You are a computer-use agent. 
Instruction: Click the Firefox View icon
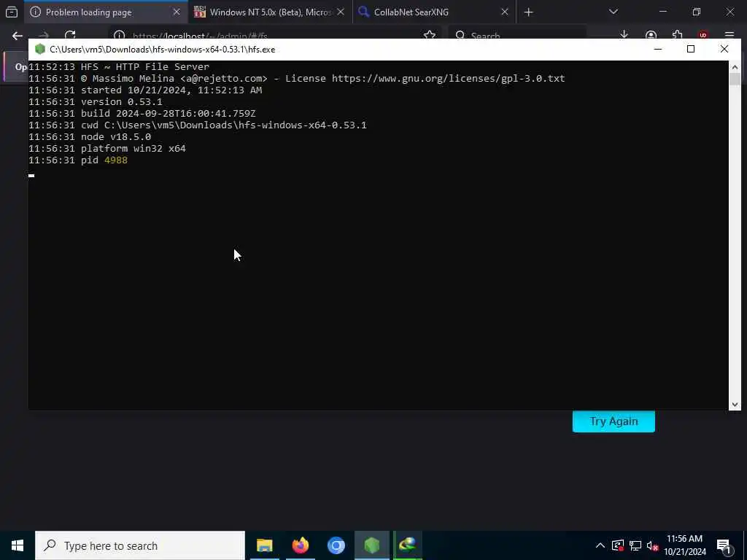pos(12,12)
